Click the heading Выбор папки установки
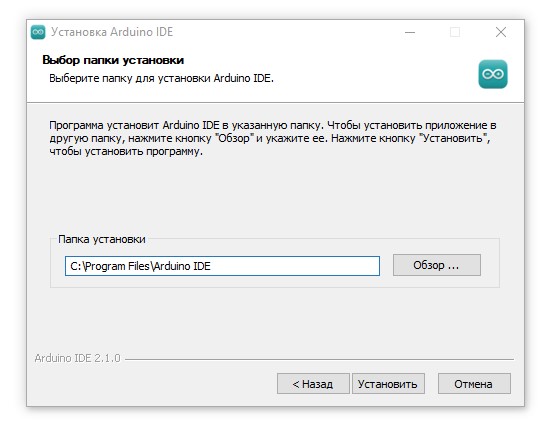This screenshot has width=556, height=433. pos(113,60)
